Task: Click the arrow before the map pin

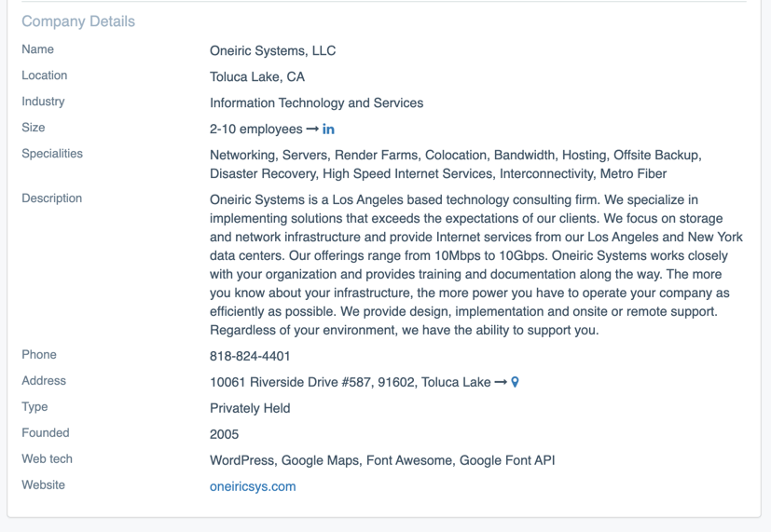Action: pyautogui.click(x=501, y=382)
